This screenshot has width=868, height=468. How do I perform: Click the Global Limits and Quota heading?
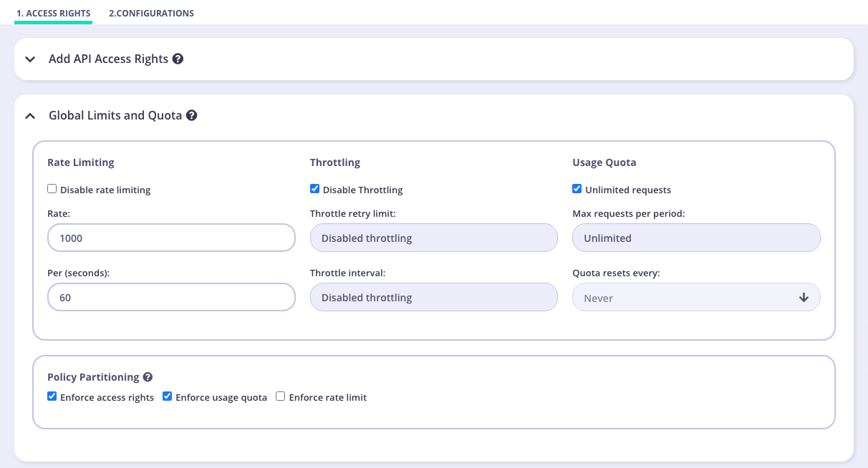115,115
